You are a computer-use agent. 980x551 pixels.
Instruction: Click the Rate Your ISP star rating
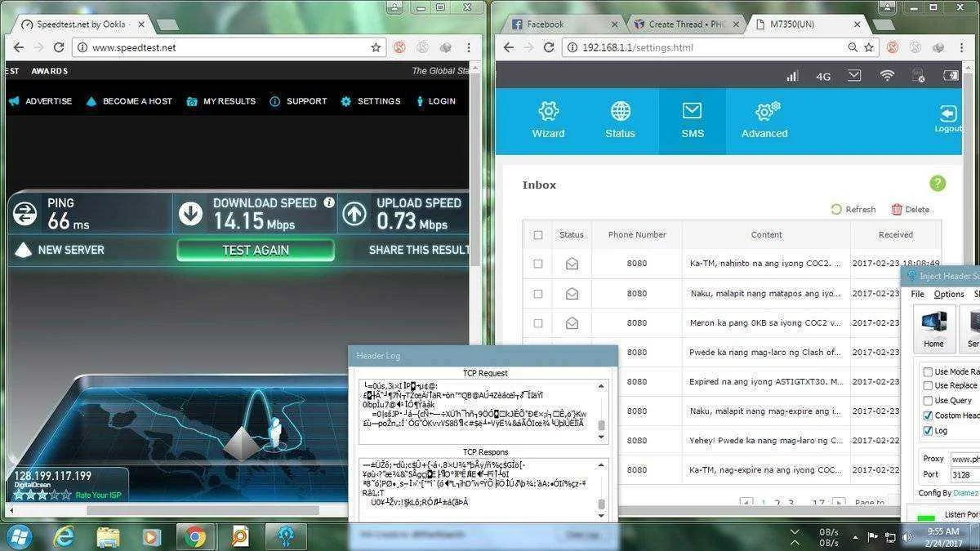click(x=42, y=495)
